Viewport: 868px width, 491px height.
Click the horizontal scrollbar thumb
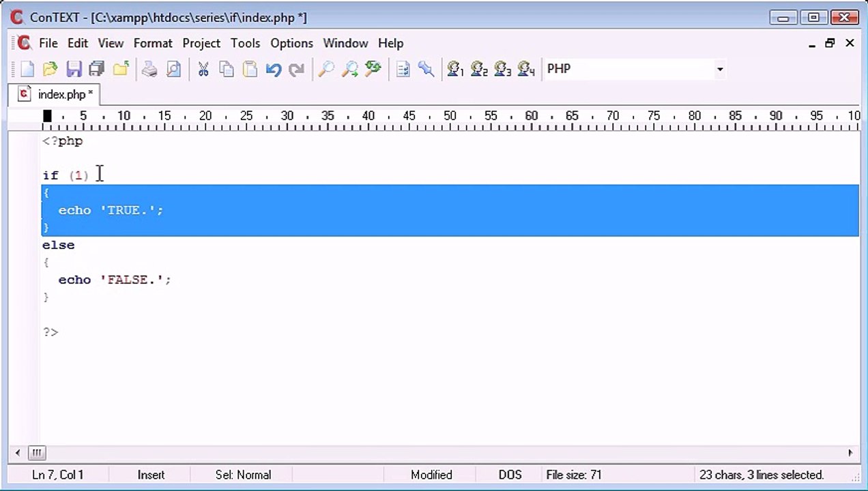click(37, 453)
